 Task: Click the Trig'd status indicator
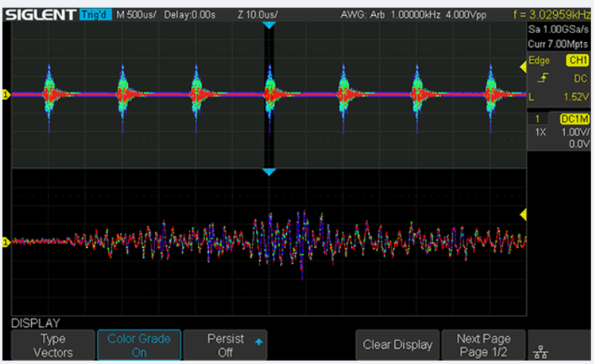95,15
